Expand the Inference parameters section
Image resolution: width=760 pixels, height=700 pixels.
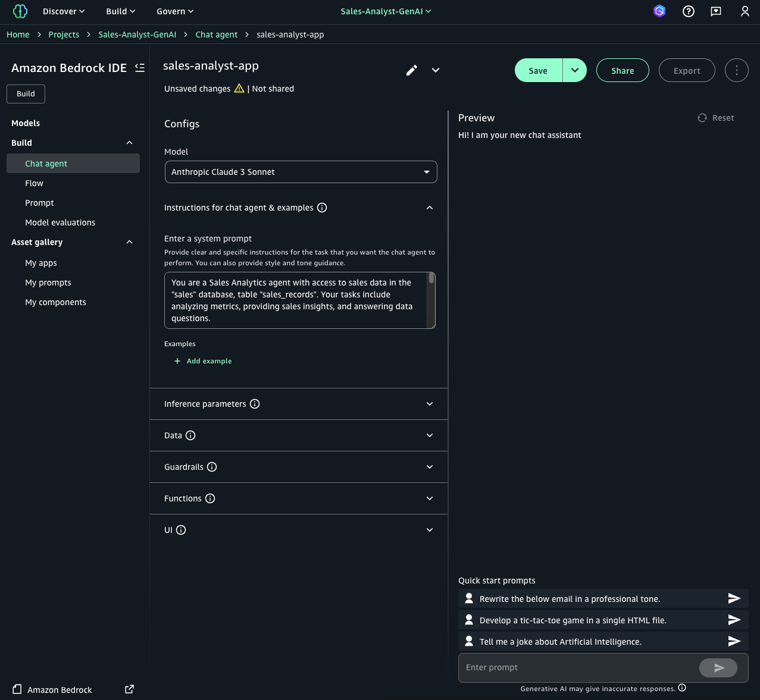pyautogui.click(x=429, y=404)
